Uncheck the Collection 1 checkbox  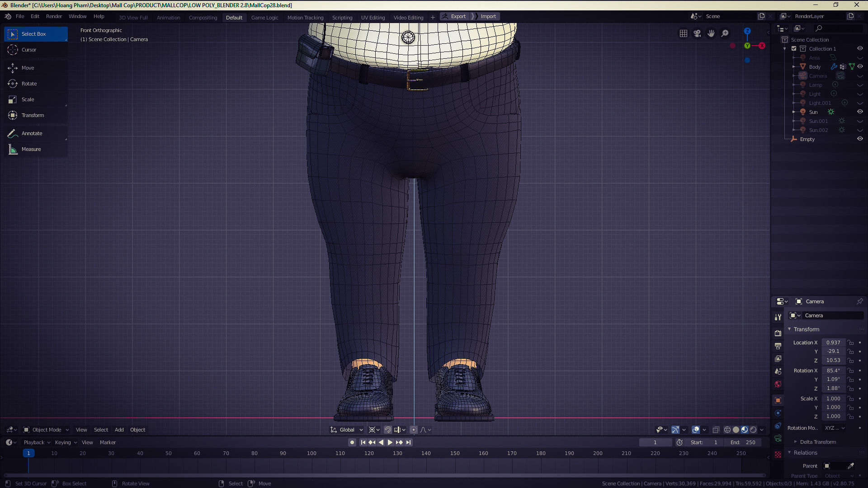(x=794, y=48)
